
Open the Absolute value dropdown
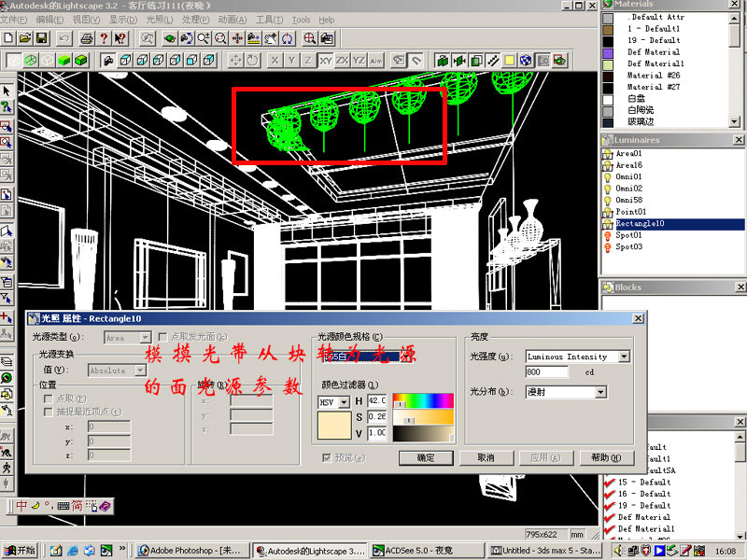tap(140, 370)
